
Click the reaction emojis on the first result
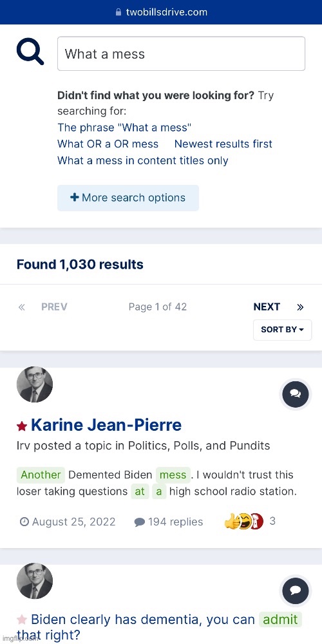tap(243, 521)
